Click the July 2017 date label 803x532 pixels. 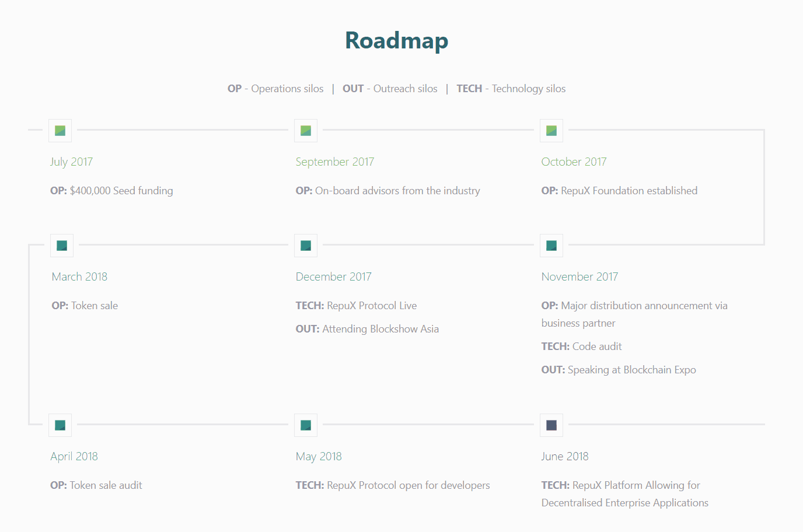point(71,162)
